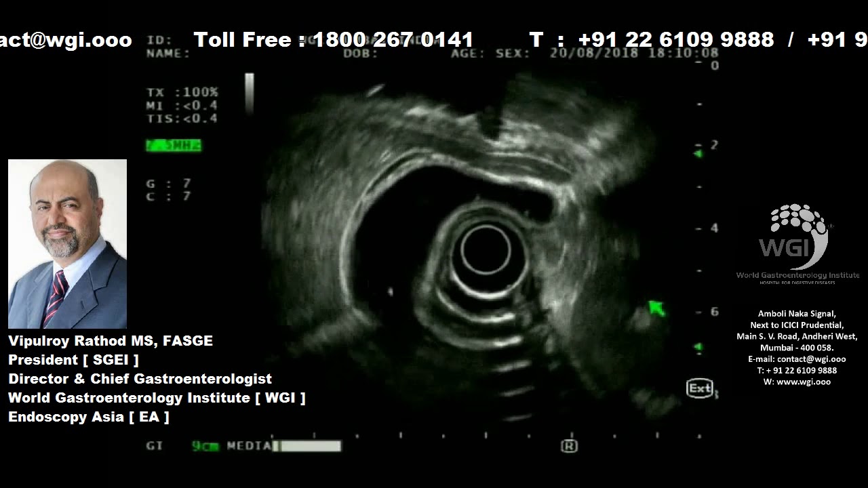Click the doctor's portrait photo
Image resolution: width=868 pixels, height=488 pixels.
(x=67, y=244)
